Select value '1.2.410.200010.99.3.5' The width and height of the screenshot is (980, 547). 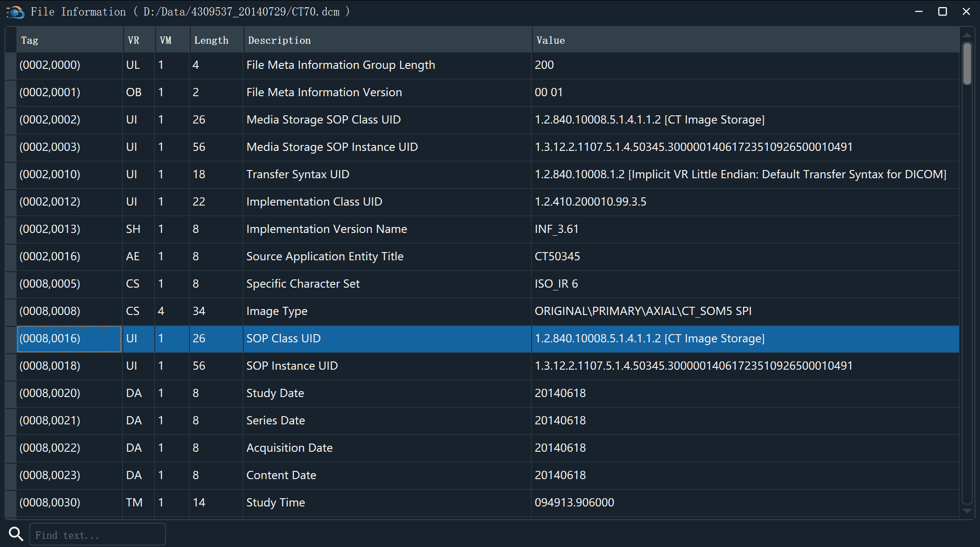(x=745, y=202)
